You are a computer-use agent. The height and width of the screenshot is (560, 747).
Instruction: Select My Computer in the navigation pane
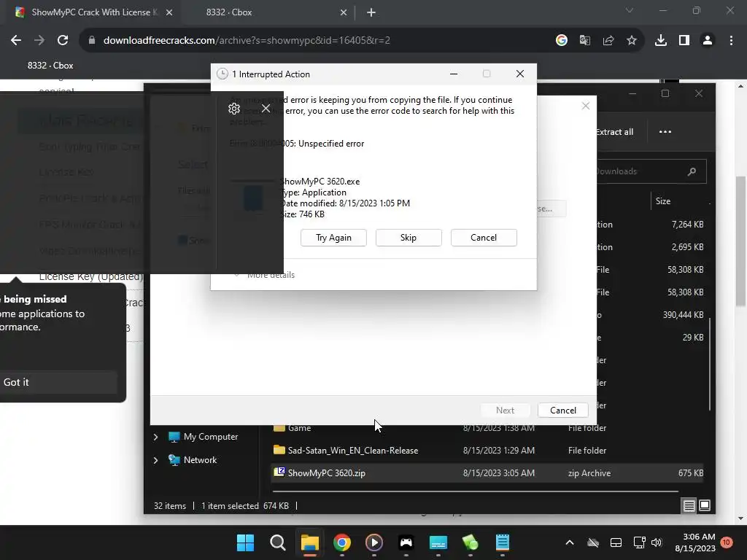pos(204,437)
